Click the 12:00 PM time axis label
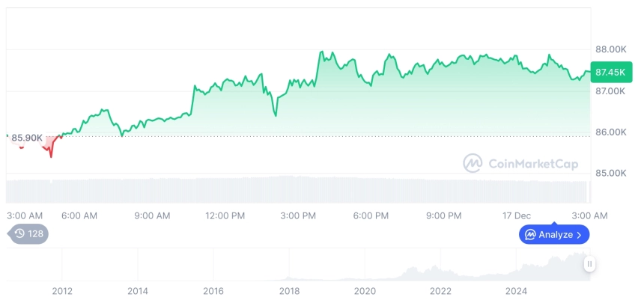This screenshot has width=644, height=300. click(x=225, y=215)
